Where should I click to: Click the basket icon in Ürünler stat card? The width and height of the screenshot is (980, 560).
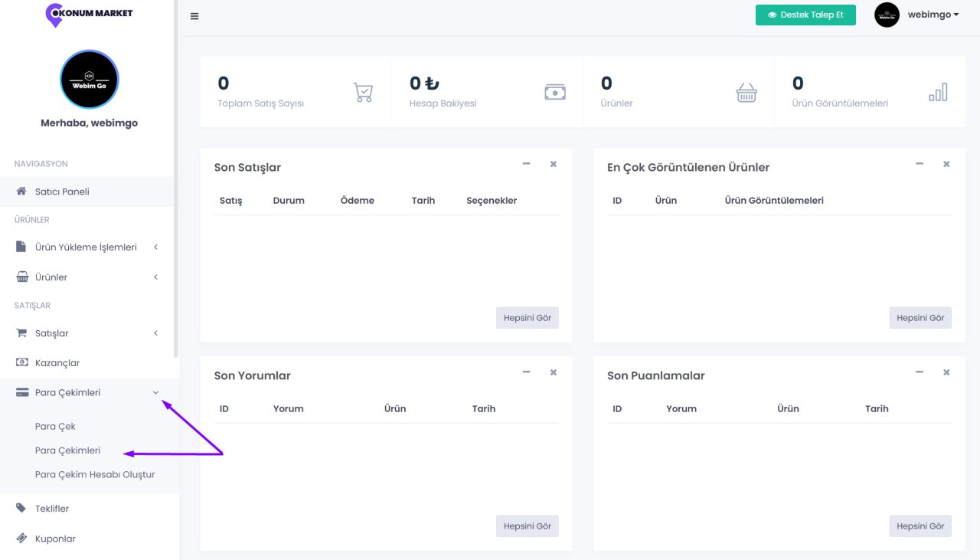tap(746, 93)
